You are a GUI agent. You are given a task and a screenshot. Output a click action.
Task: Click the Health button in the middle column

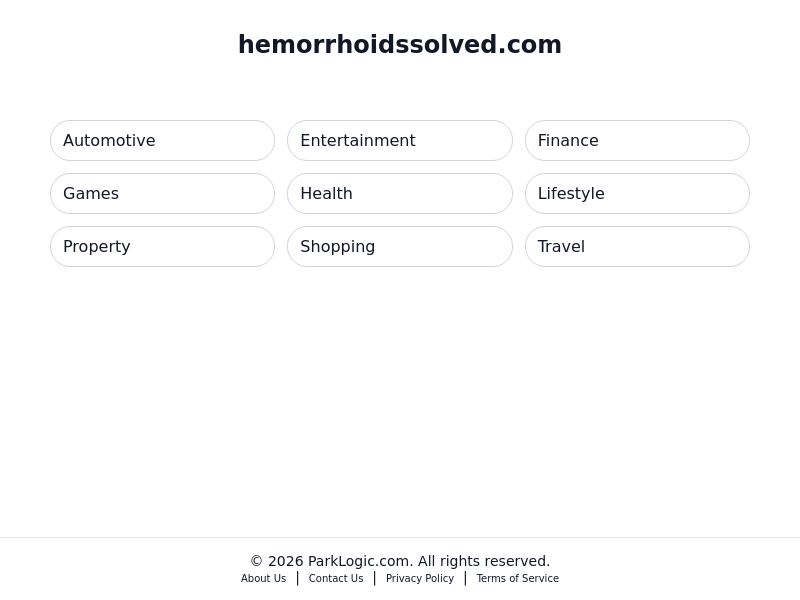pos(400,193)
